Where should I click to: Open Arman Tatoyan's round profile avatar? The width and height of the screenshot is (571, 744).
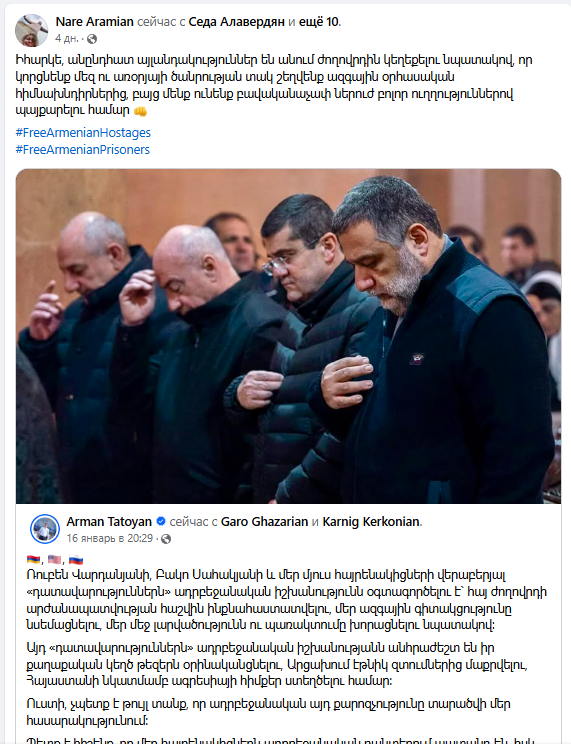pyautogui.click(x=45, y=529)
